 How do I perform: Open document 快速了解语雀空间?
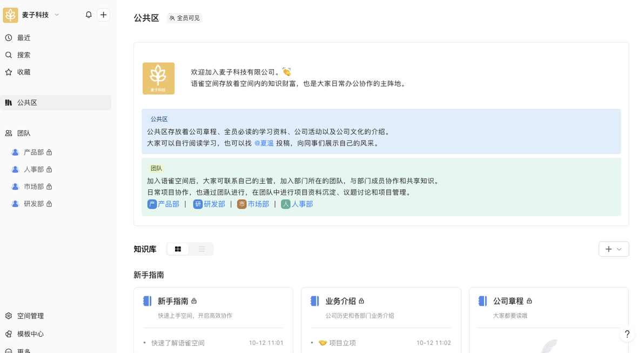pos(178,343)
